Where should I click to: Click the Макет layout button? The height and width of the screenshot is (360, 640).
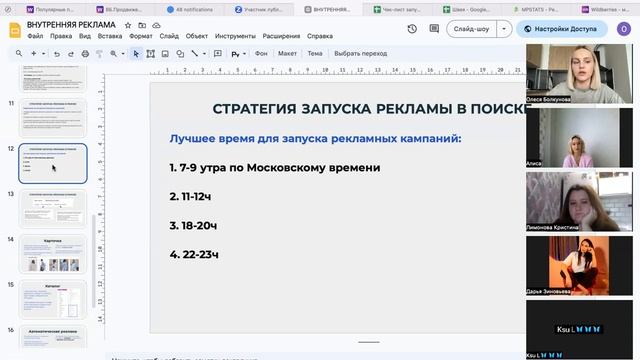tap(287, 53)
